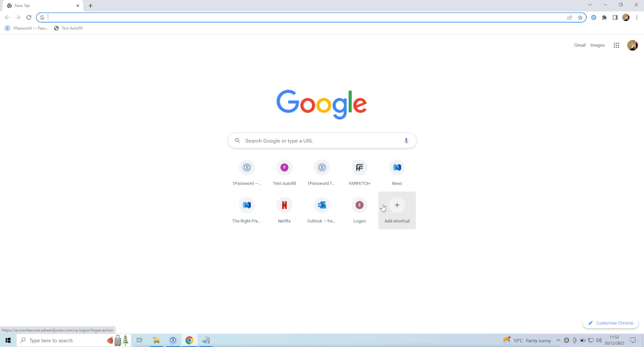Reload the page
This screenshot has width=644, height=347.
[28, 17]
